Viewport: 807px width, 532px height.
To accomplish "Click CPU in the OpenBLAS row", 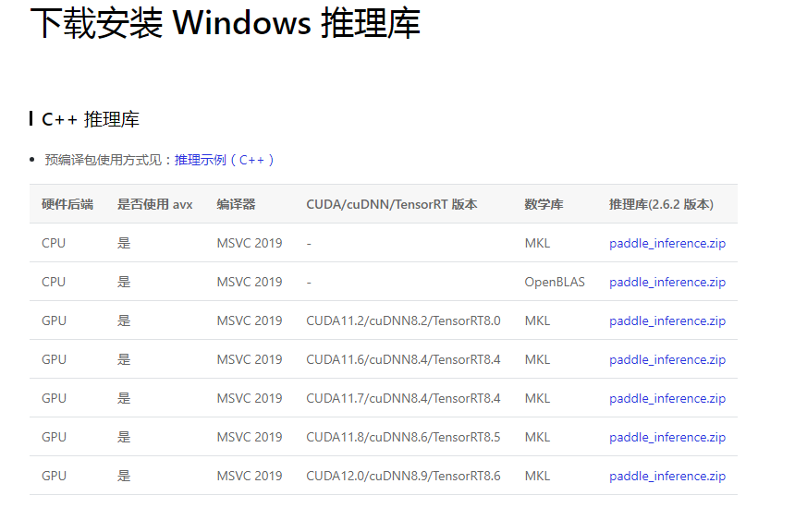I will (x=54, y=283).
